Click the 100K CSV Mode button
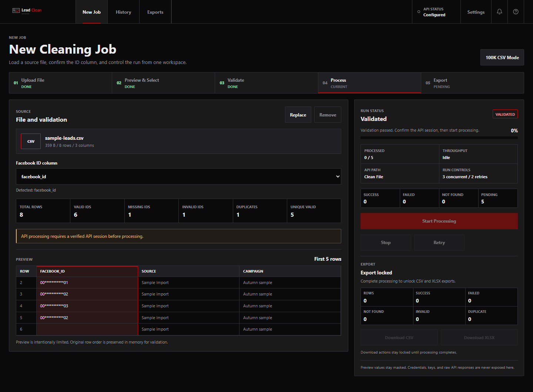This screenshot has width=533, height=392. [502, 57]
